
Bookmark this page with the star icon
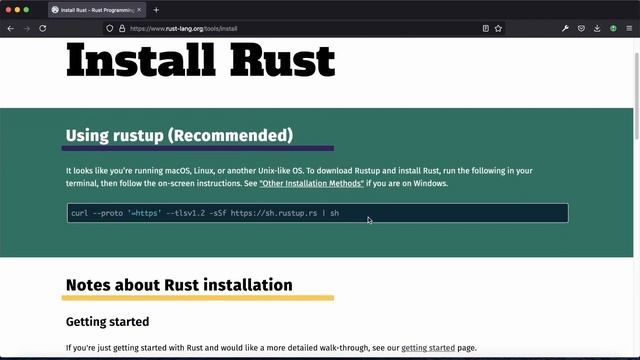point(498,29)
